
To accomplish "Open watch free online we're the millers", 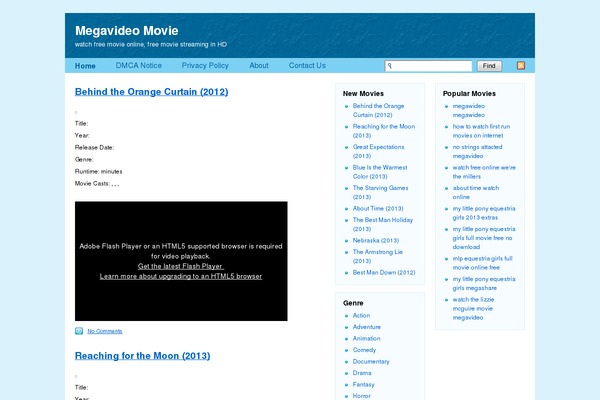I will (484, 172).
